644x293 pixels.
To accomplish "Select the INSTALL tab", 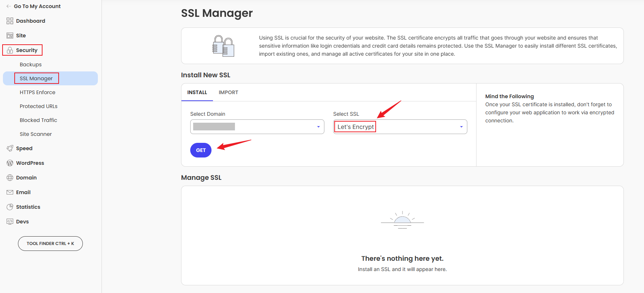I will pos(197,92).
